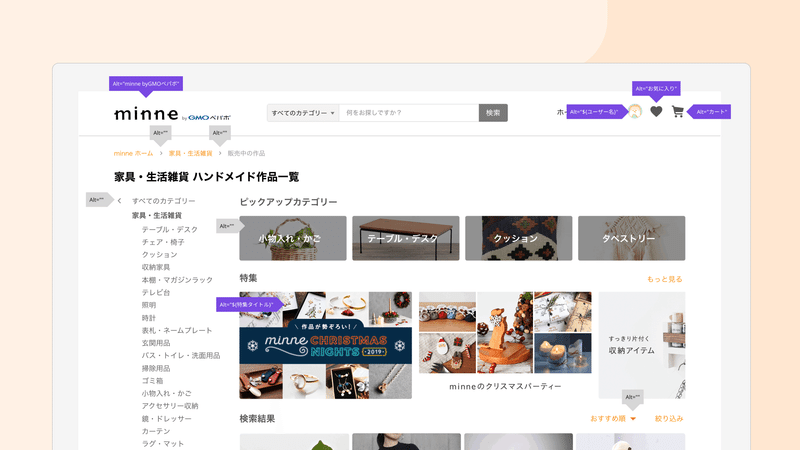Click the 検索 search button
The image size is (800, 450).
point(493,113)
